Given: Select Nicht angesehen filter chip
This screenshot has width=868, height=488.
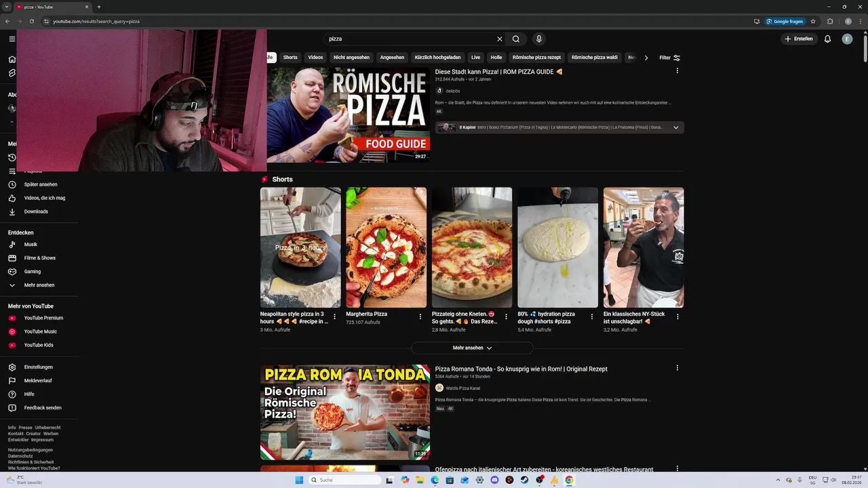Looking at the screenshot, I should tap(351, 58).
